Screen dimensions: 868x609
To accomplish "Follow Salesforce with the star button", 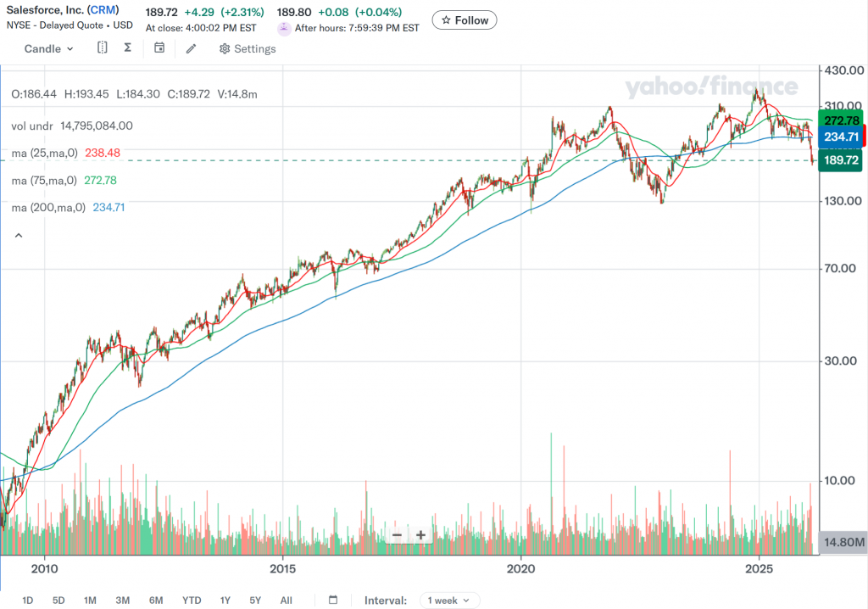I will (x=465, y=20).
